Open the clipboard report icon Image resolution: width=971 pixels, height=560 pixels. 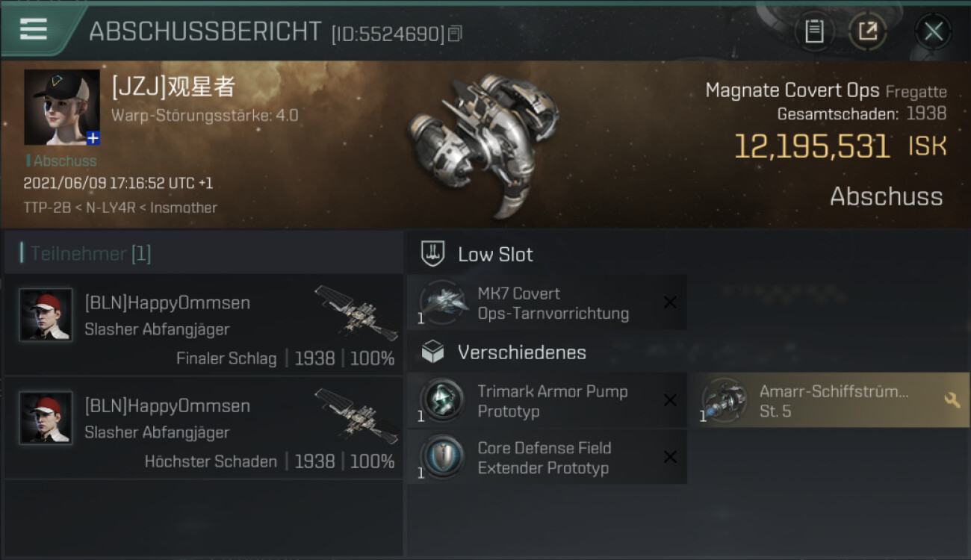click(814, 31)
